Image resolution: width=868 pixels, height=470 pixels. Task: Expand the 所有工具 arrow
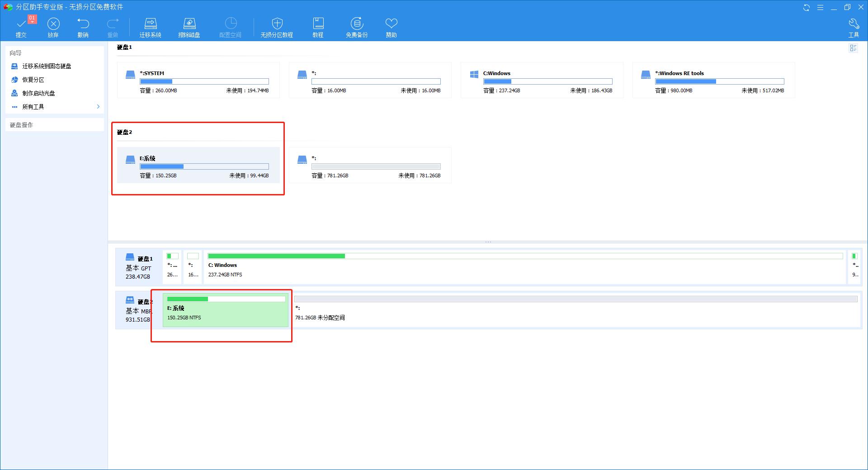tap(98, 107)
